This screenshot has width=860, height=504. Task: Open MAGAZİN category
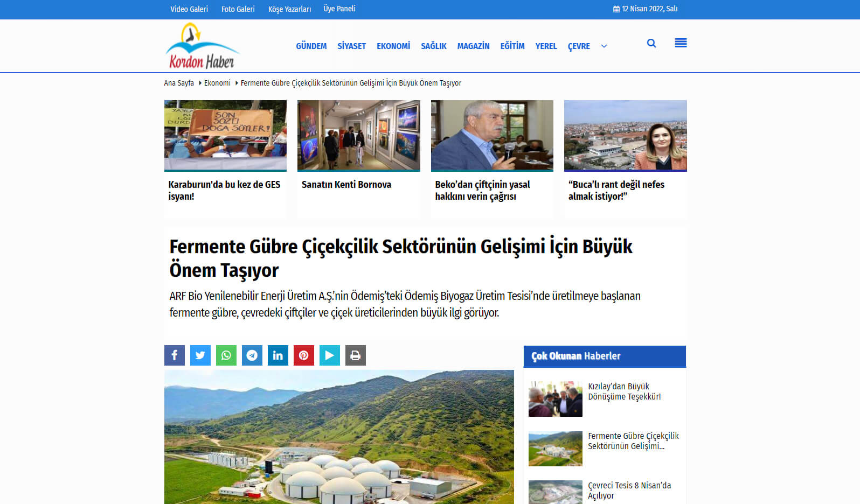coord(474,46)
